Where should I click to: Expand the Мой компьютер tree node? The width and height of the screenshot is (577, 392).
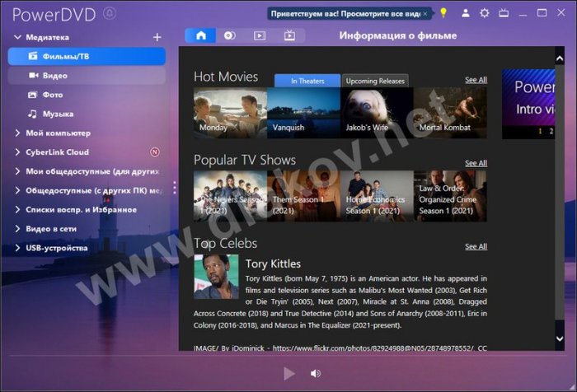18,133
